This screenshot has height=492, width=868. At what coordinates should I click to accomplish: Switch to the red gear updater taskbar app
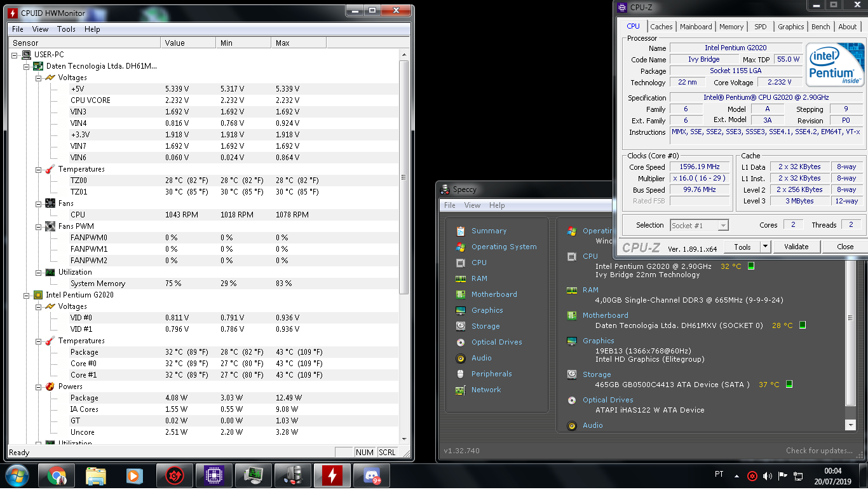[x=175, y=475]
